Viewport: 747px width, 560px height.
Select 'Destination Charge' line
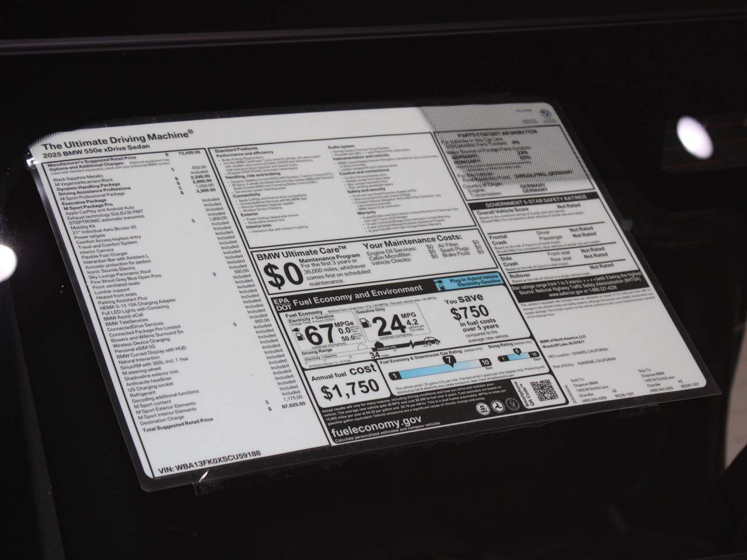point(162,420)
